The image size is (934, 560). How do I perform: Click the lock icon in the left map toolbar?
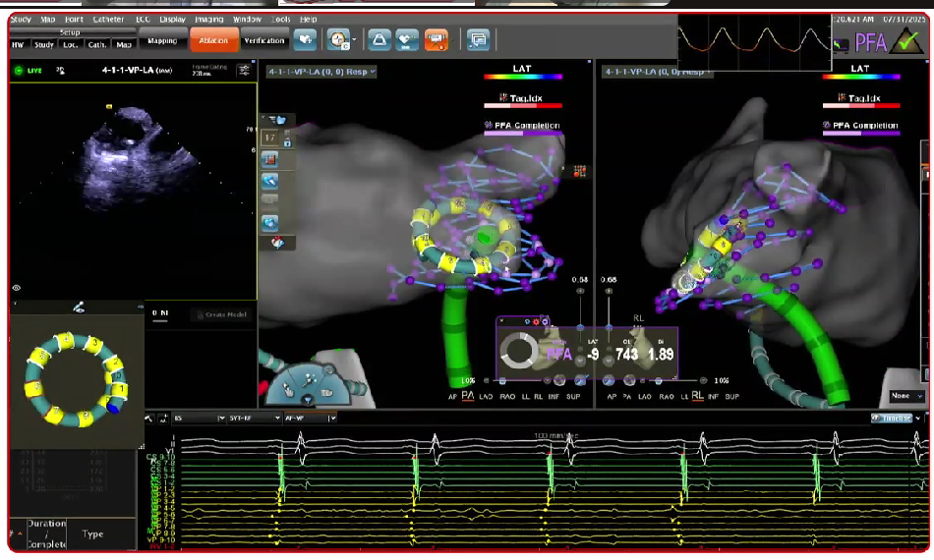coord(287,141)
